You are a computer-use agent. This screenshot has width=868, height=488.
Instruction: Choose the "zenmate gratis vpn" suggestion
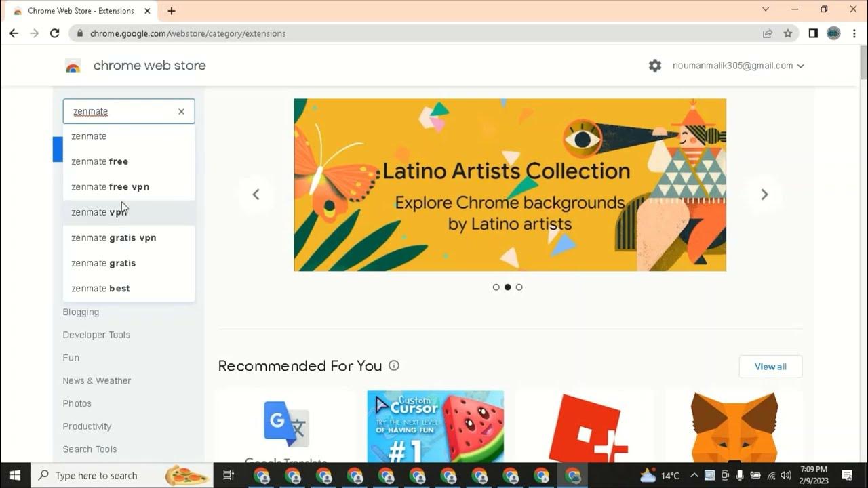pyautogui.click(x=129, y=238)
